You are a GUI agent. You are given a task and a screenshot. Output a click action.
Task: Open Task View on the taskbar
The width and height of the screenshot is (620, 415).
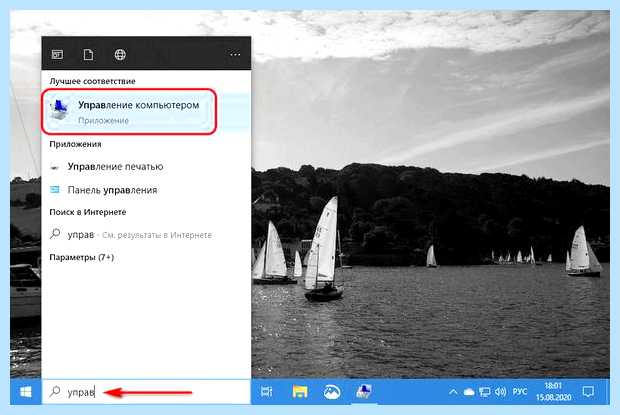pos(267,392)
